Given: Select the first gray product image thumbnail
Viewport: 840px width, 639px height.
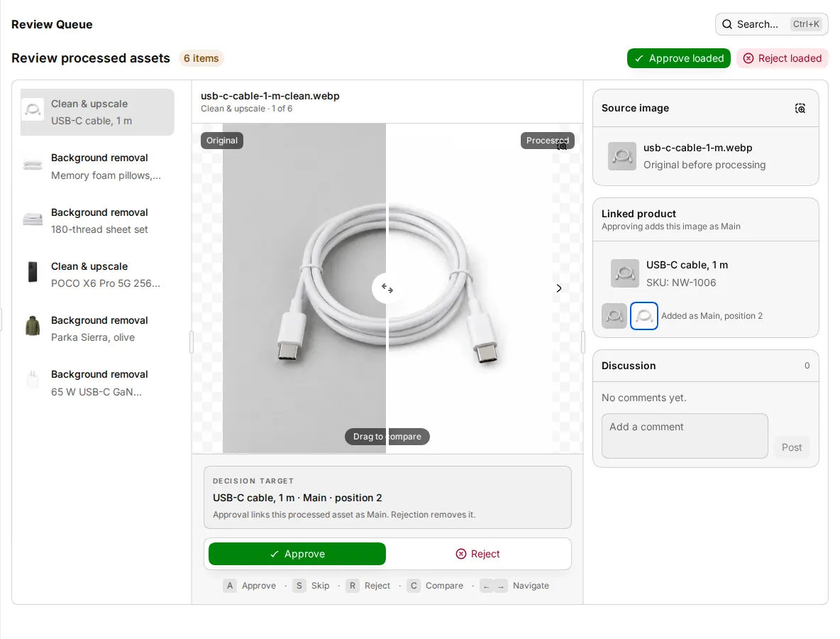Looking at the screenshot, I should 614,316.
